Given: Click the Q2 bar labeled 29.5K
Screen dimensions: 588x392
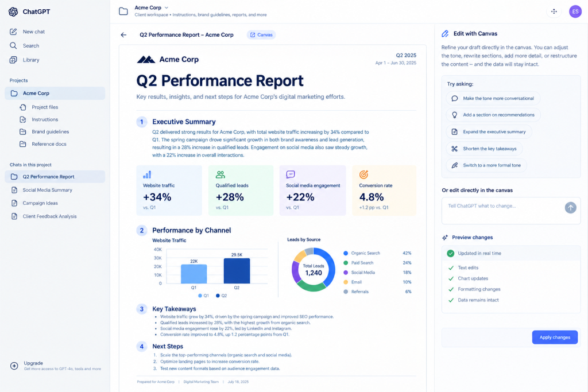Looking at the screenshot, I should pyautogui.click(x=237, y=271).
